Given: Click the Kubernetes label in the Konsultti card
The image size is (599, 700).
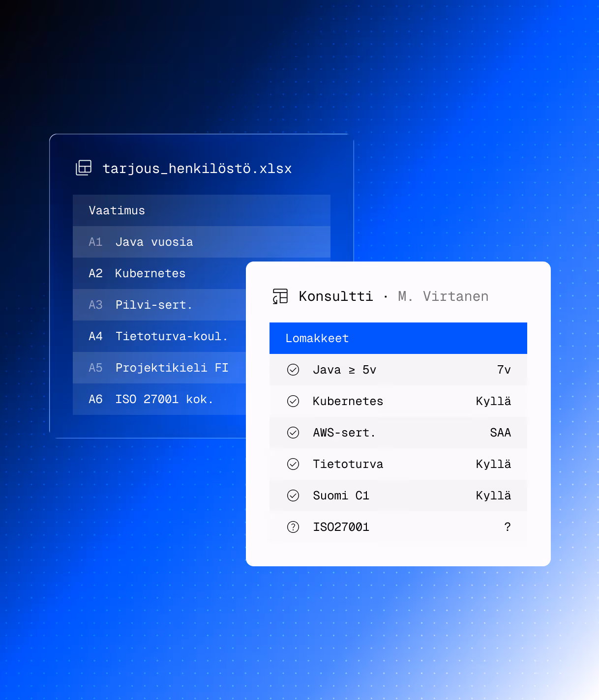Looking at the screenshot, I should pyautogui.click(x=348, y=401).
